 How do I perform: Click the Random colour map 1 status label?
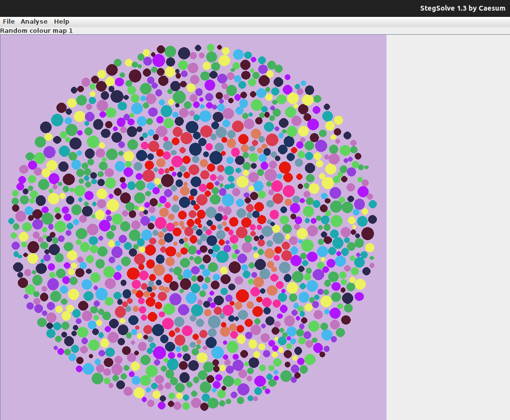coord(36,30)
